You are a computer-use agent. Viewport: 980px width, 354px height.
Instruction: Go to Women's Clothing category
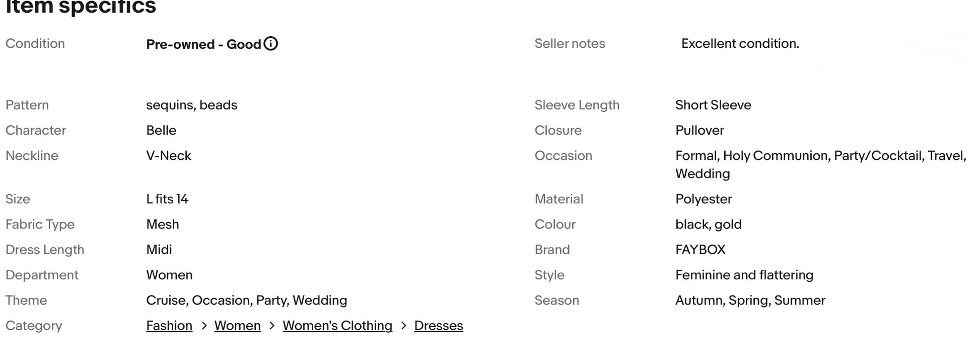tap(337, 326)
